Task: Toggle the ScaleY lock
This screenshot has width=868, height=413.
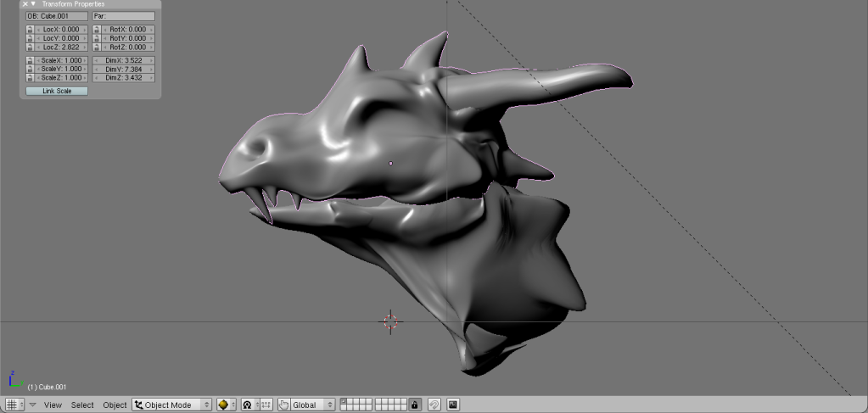Action: (x=30, y=69)
